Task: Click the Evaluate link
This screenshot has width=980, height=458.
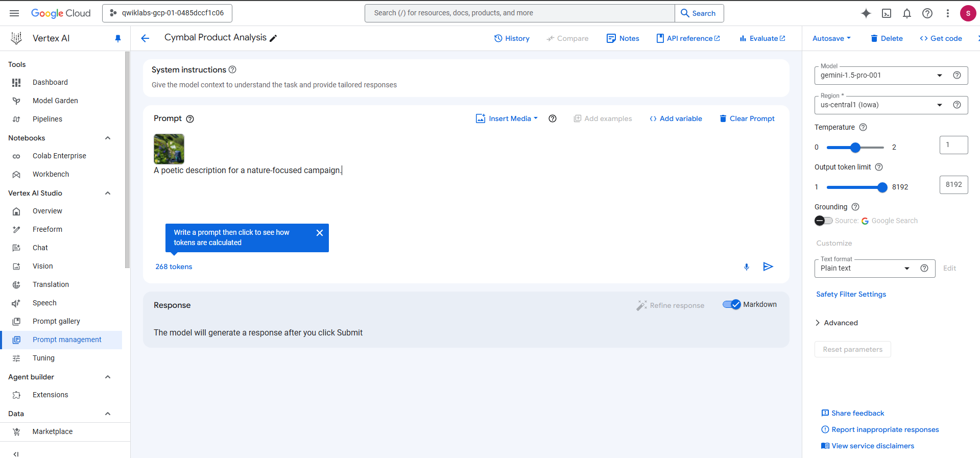Action: tap(762, 38)
